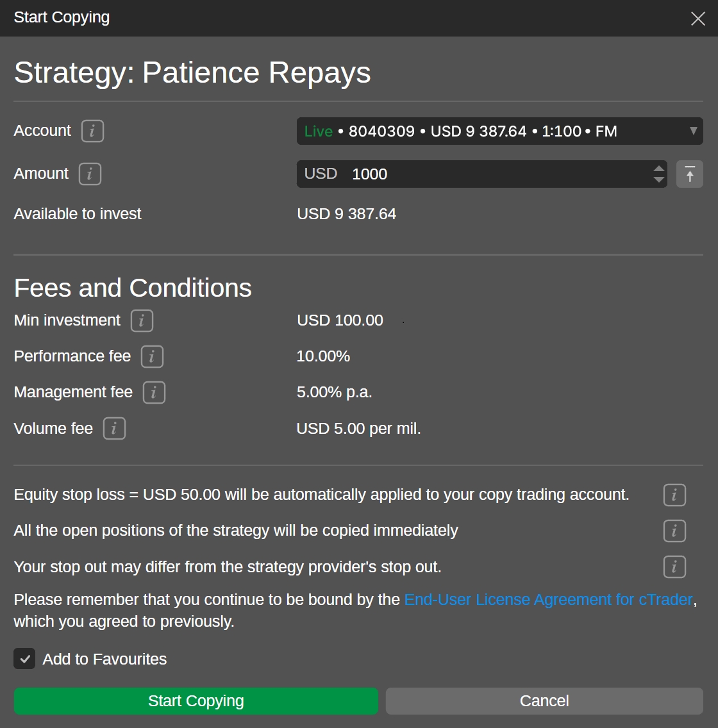Show info for Management fee
This screenshot has height=728, width=718.
154,393
